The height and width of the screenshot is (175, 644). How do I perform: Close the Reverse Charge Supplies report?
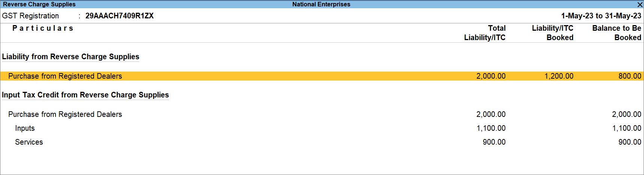click(640, 4)
